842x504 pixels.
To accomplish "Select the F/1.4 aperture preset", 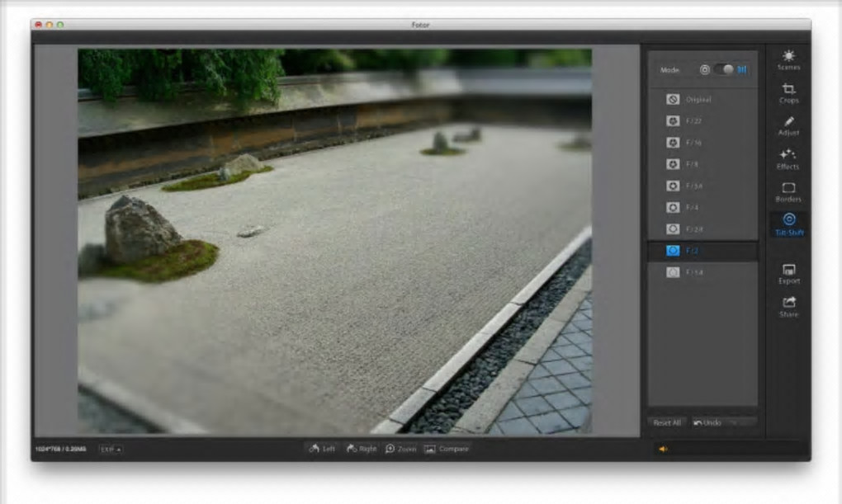I will click(702, 272).
